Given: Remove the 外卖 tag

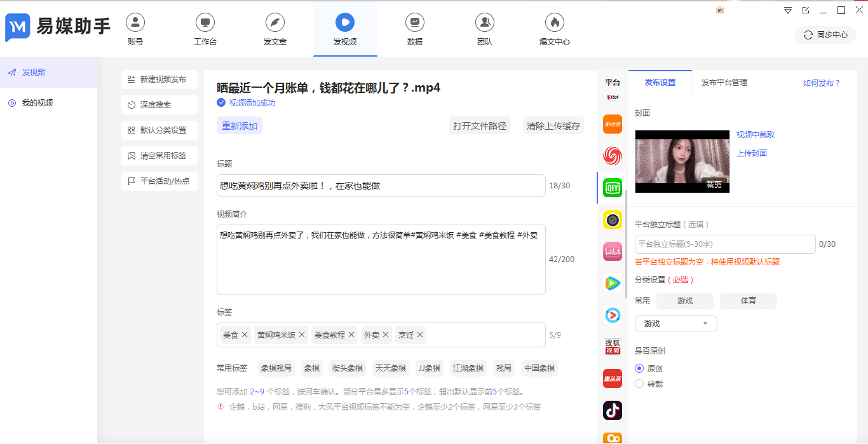Looking at the screenshot, I should [x=386, y=335].
